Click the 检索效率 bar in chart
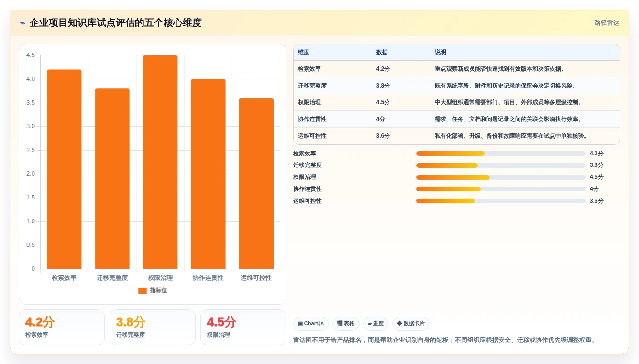The width and height of the screenshot is (639, 364). pos(64,169)
